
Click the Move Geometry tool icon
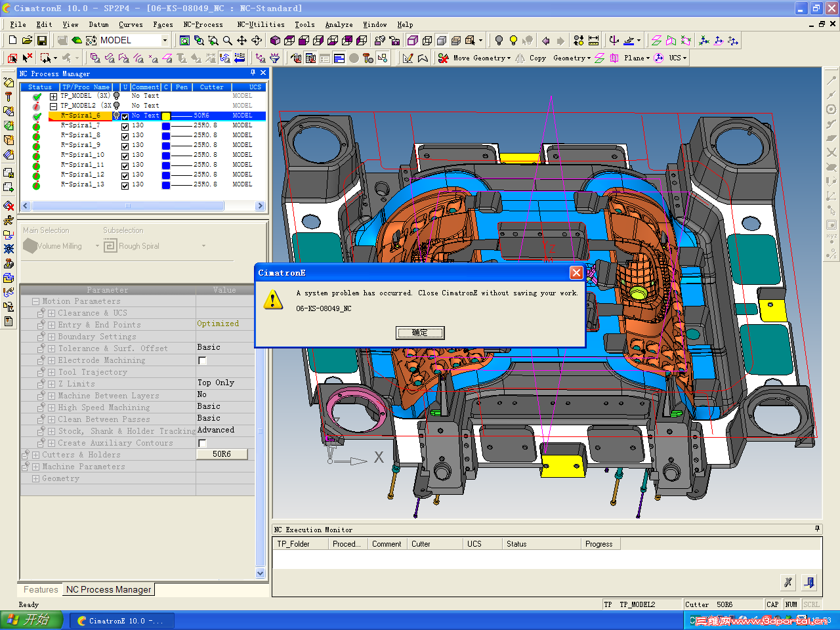[444, 58]
